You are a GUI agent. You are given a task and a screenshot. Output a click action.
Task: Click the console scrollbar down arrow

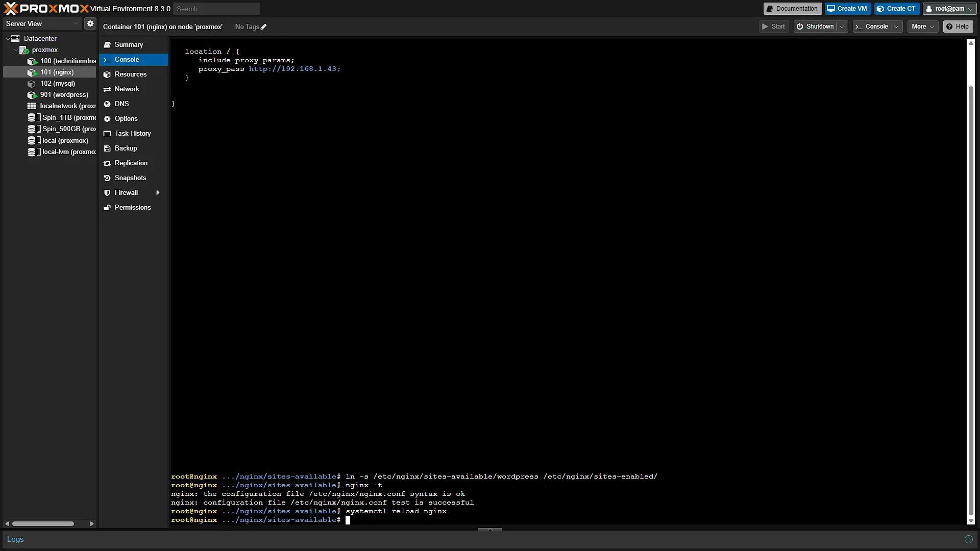pyautogui.click(x=971, y=521)
